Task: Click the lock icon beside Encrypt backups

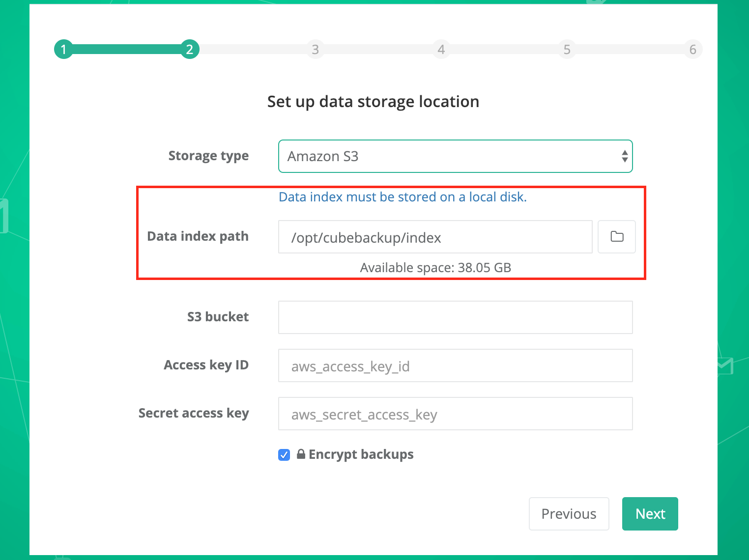Action: click(301, 454)
